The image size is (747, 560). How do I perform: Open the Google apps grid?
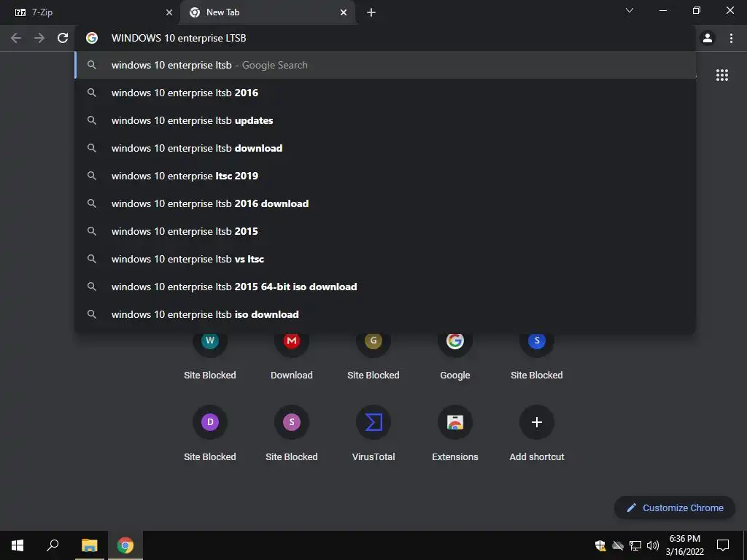721,75
